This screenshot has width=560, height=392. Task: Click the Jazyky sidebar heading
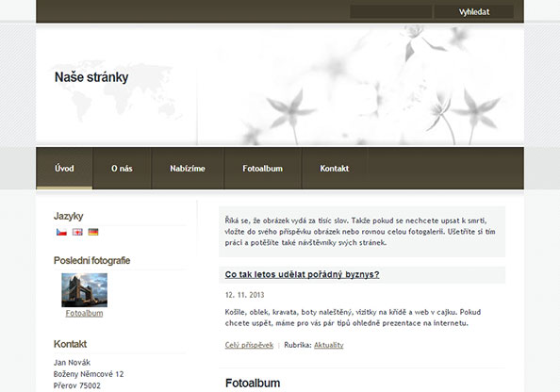tap(68, 216)
